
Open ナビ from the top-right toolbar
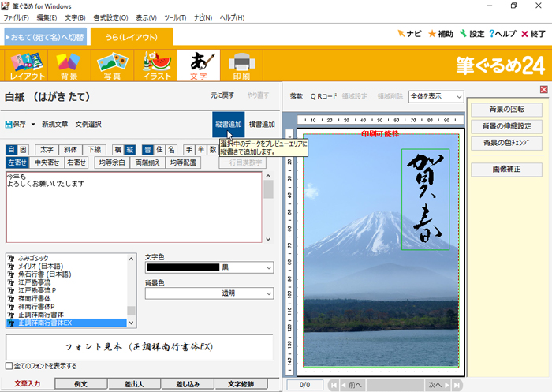[409, 34]
